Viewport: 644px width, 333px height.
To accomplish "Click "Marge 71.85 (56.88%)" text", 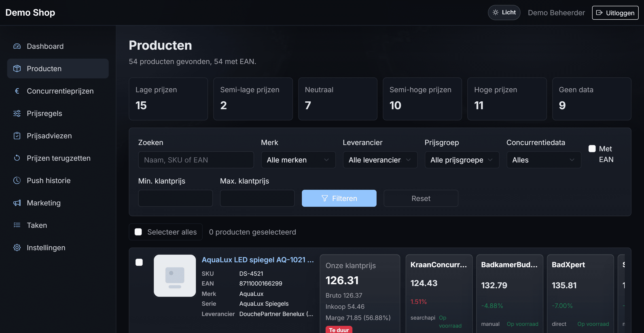I will click(x=358, y=318).
